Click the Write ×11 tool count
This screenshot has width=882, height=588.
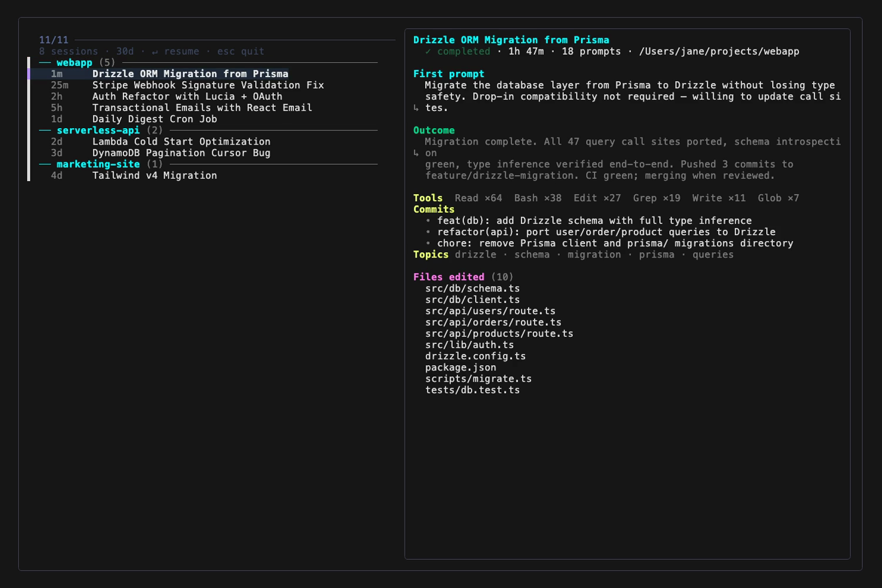719,198
